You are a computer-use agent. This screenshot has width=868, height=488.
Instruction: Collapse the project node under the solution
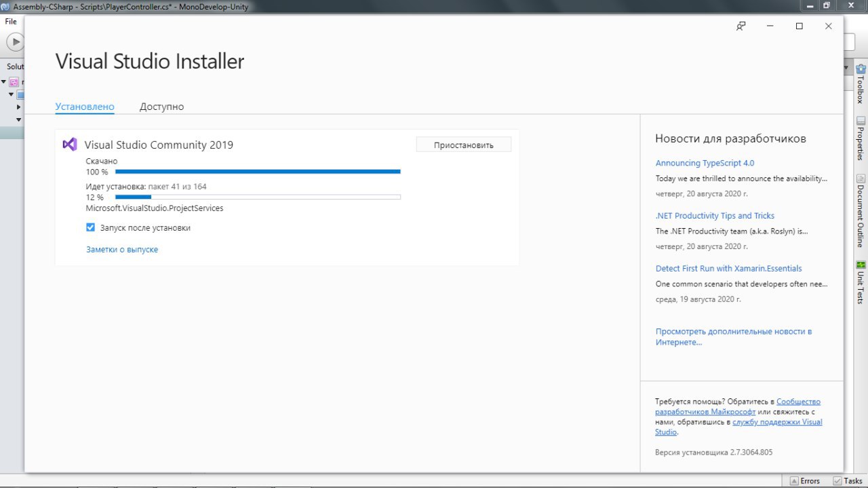[x=12, y=94]
